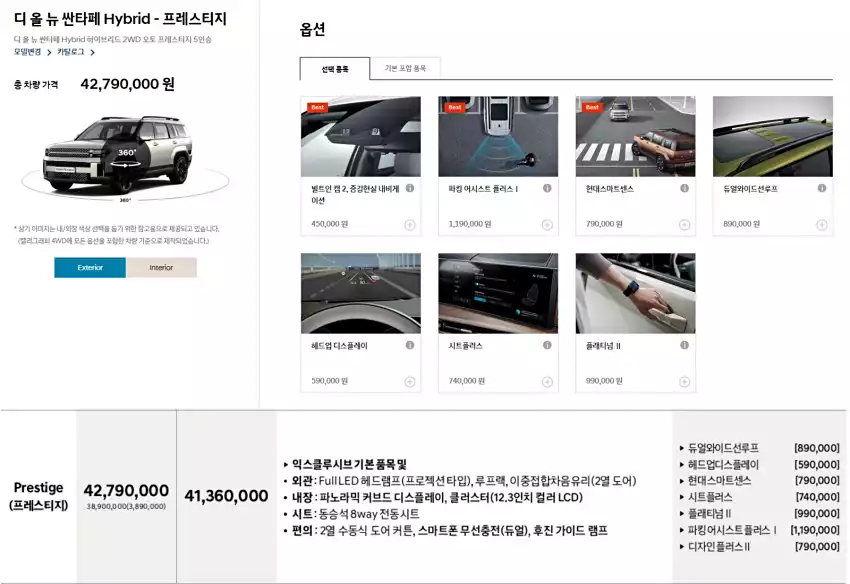Open info icon for 헤드업 디스플레이 card
Screen dimensions: 850x584
[x=410, y=345]
